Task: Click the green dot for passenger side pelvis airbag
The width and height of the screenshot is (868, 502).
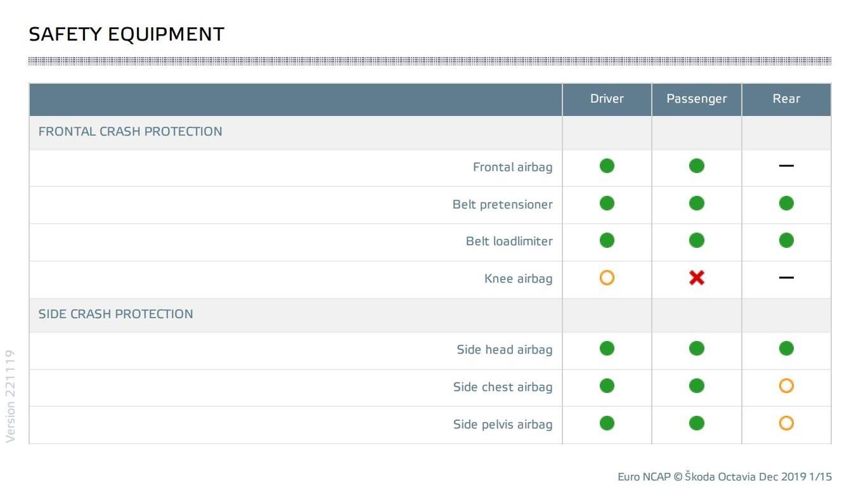Action: (696, 423)
